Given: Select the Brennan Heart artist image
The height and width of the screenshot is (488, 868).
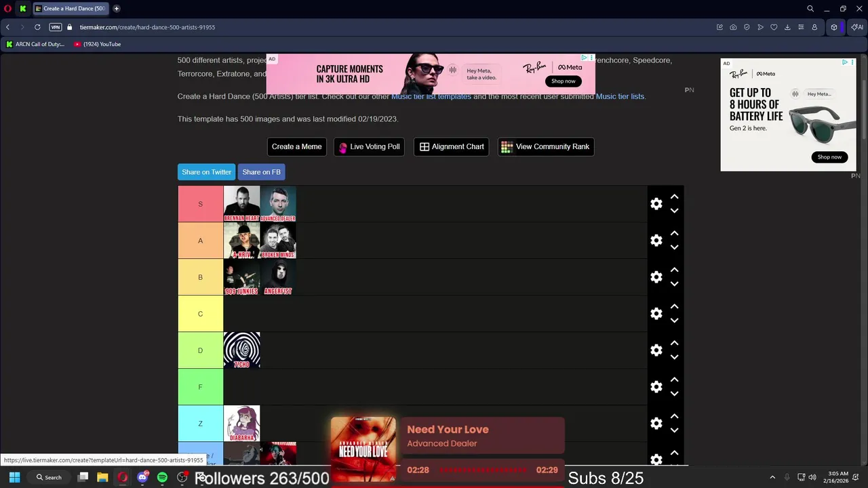Looking at the screenshot, I should point(241,204).
